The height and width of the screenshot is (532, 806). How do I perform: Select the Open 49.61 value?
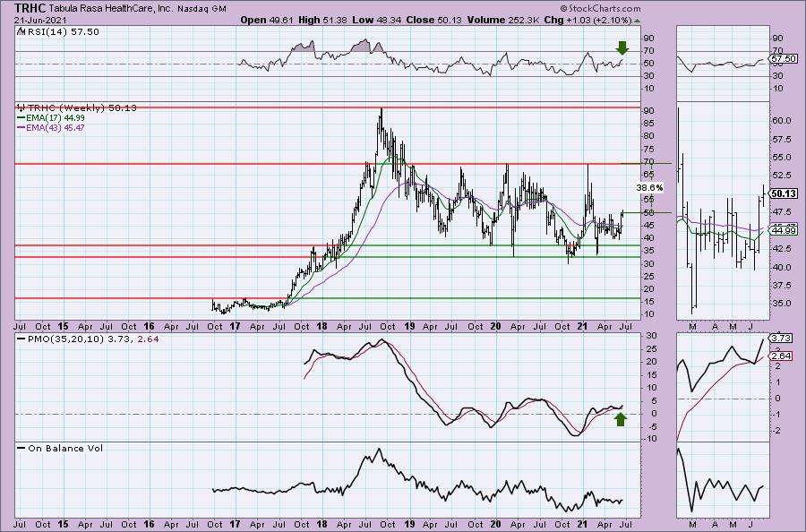266,20
